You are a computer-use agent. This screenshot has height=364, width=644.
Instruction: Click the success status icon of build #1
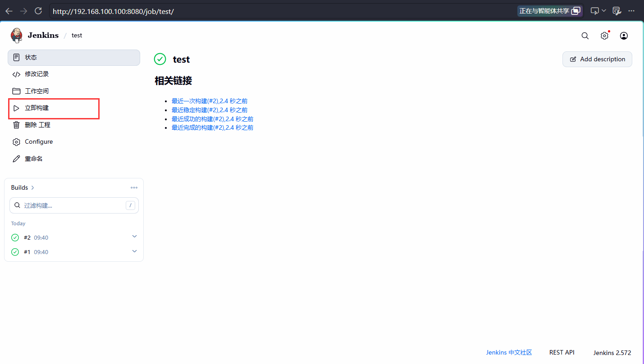pos(15,252)
